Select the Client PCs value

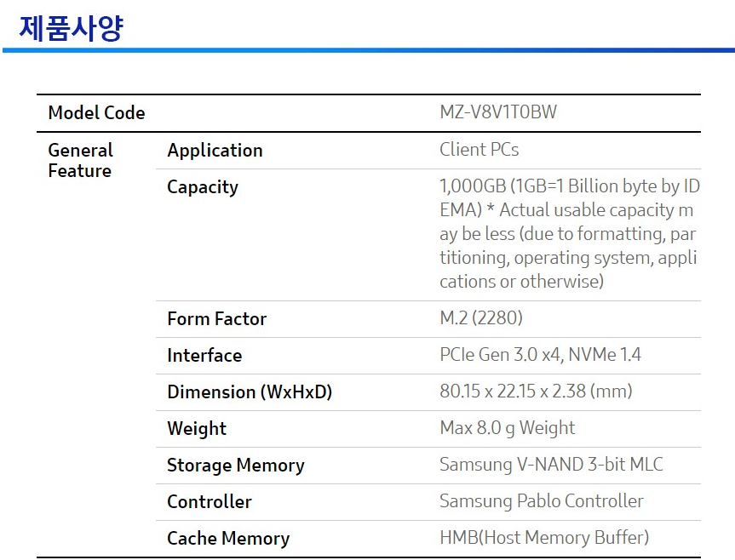(479, 150)
